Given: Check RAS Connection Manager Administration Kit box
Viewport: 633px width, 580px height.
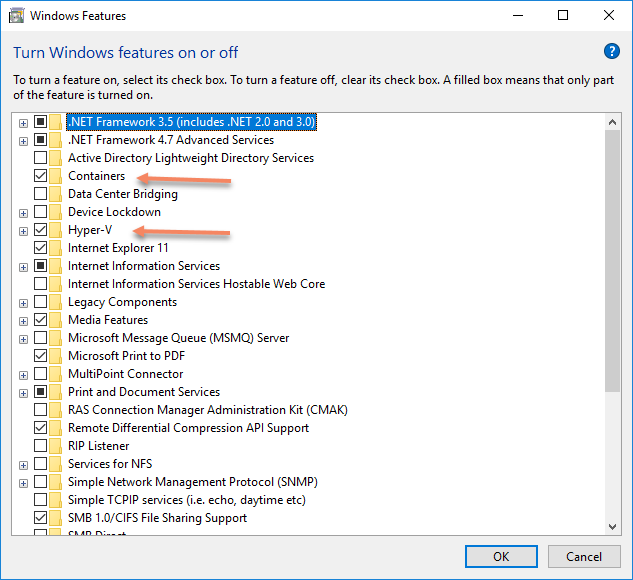Looking at the screenshot, I should click(x=40, y=410).
